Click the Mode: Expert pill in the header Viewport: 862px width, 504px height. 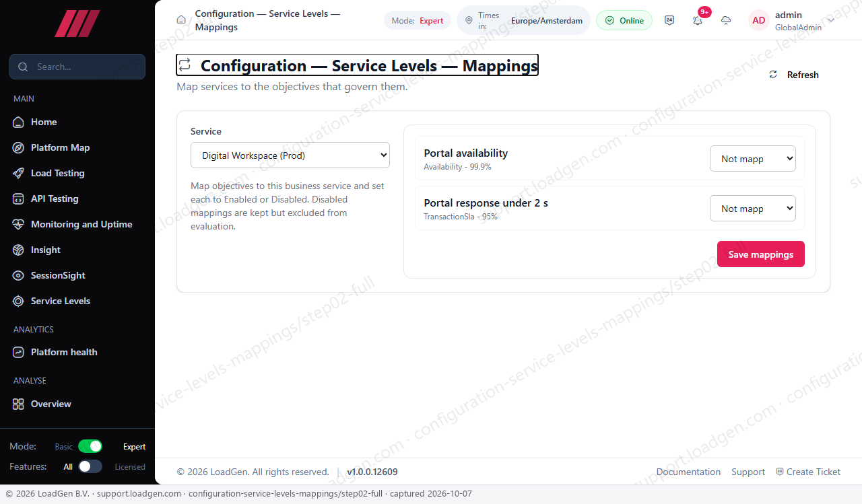click(x=418, y=20)
